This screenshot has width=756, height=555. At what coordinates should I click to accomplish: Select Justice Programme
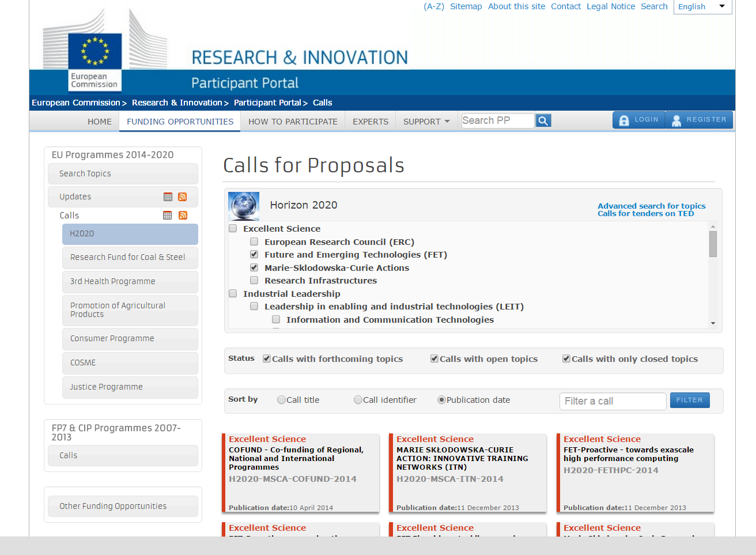(130, 387)
